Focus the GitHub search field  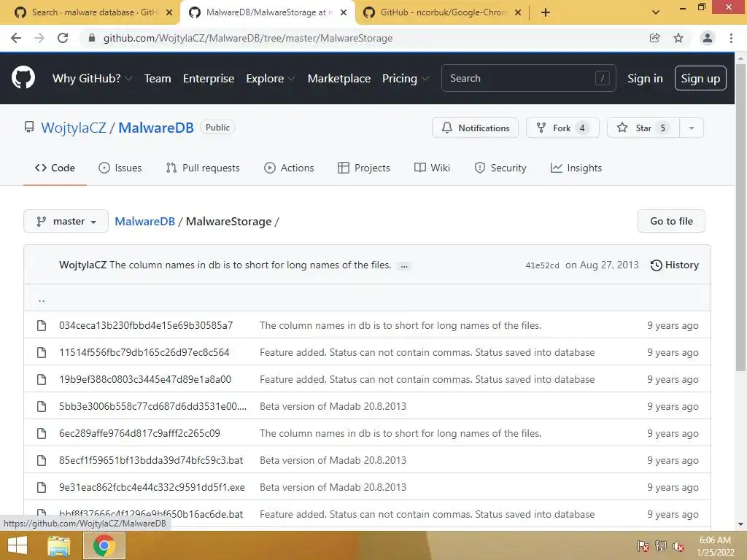point(529,78)
